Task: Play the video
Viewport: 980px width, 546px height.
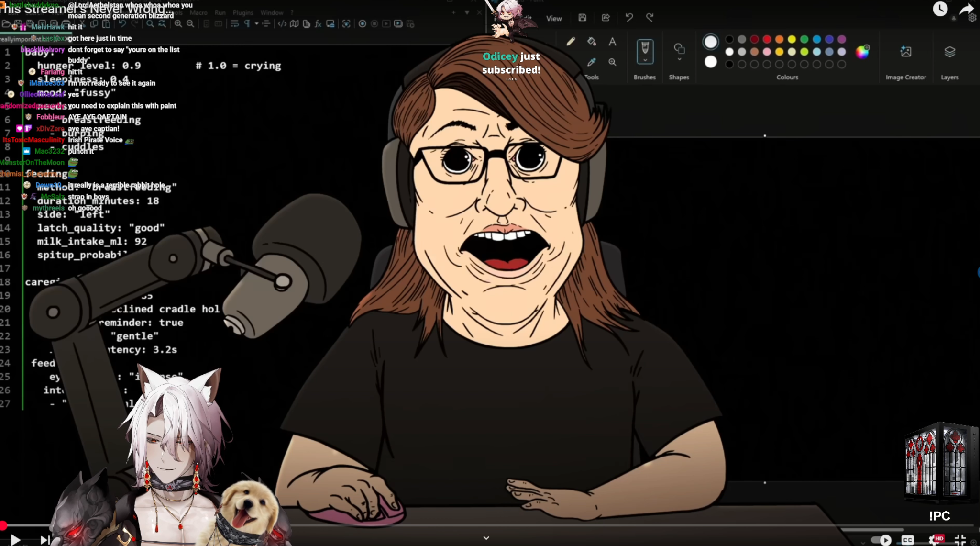Action: pyautogui.click(x=15, y=540)
